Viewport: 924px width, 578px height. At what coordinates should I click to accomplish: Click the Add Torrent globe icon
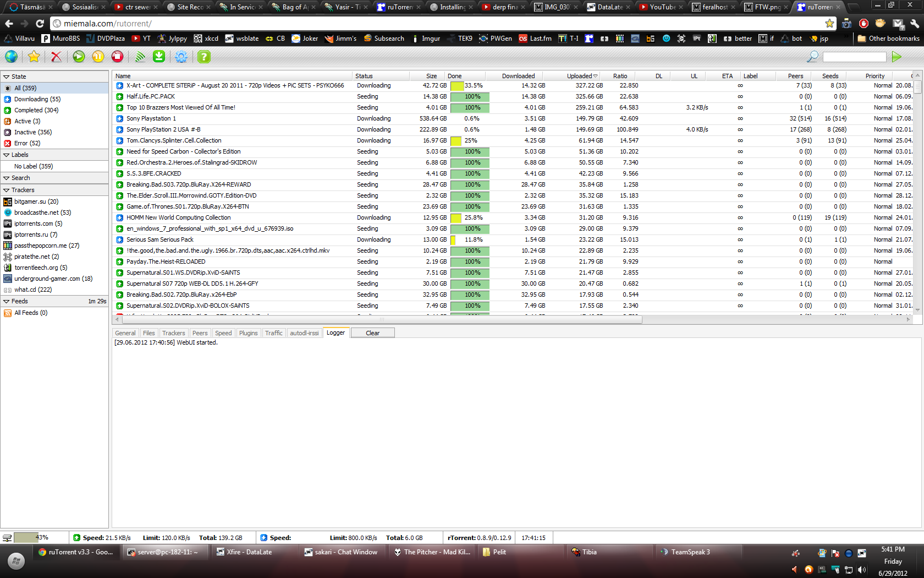(x=11, y=57)
